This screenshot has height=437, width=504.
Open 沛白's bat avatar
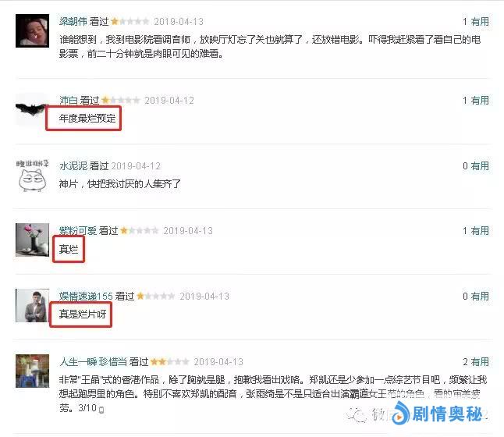click(31, 109)
